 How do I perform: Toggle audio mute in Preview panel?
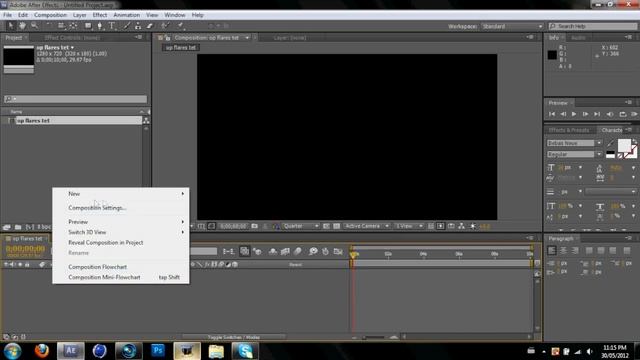pyautogui.click(x=610, y=114)
